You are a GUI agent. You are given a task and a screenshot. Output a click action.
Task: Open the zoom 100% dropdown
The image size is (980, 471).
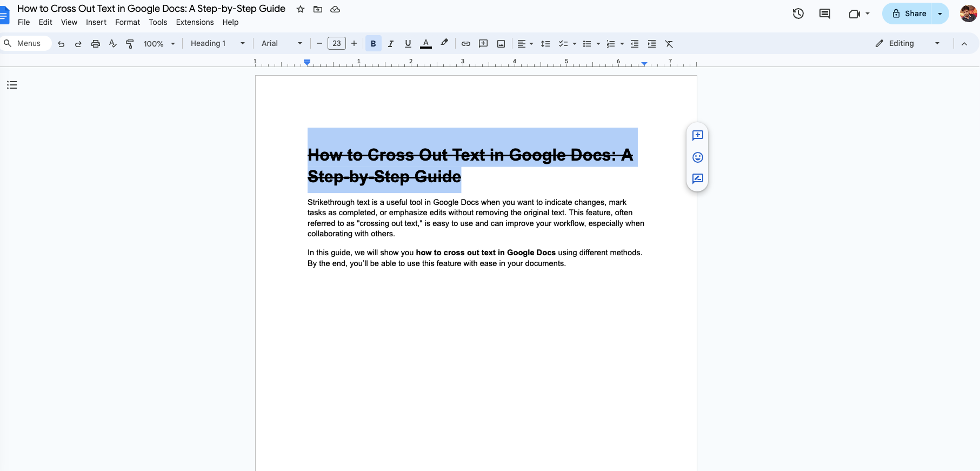pyautogui.click(x=159, y=44)
